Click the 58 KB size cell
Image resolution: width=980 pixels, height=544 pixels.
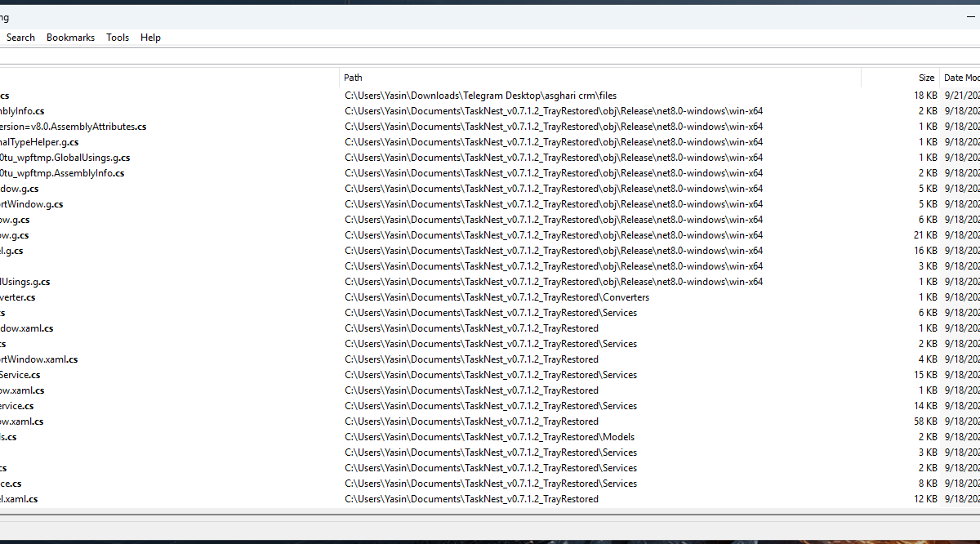pyautogui.click(x=925, y=421)
